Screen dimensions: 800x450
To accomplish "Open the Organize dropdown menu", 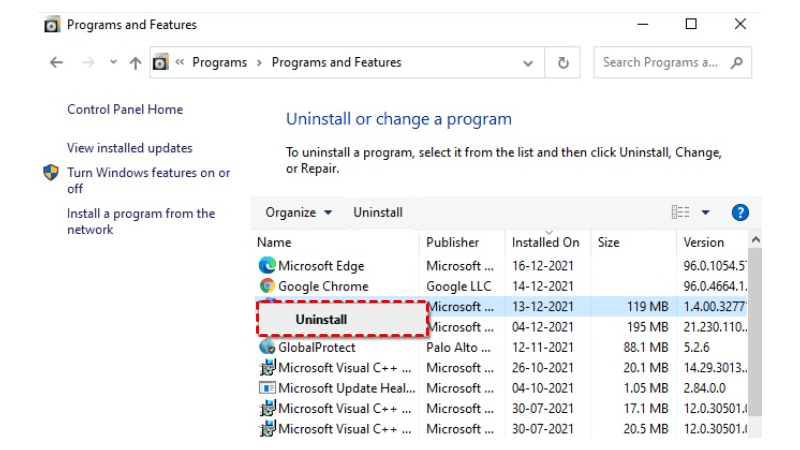I will pos(298,212).
